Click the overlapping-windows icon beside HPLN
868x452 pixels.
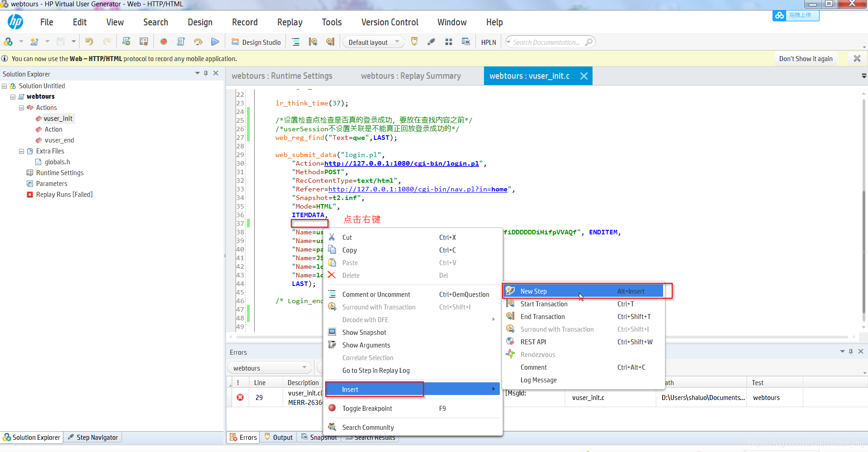tap(466, 42)
